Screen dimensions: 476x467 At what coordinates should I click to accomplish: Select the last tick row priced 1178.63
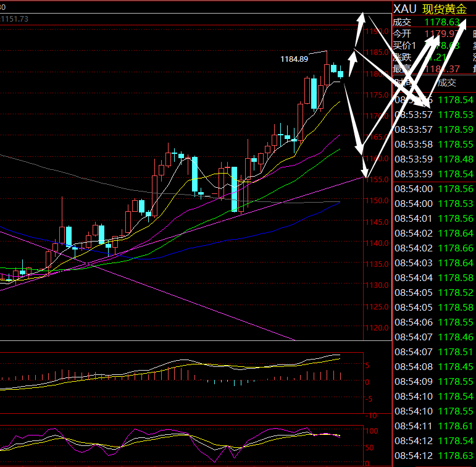pos(435,455)
